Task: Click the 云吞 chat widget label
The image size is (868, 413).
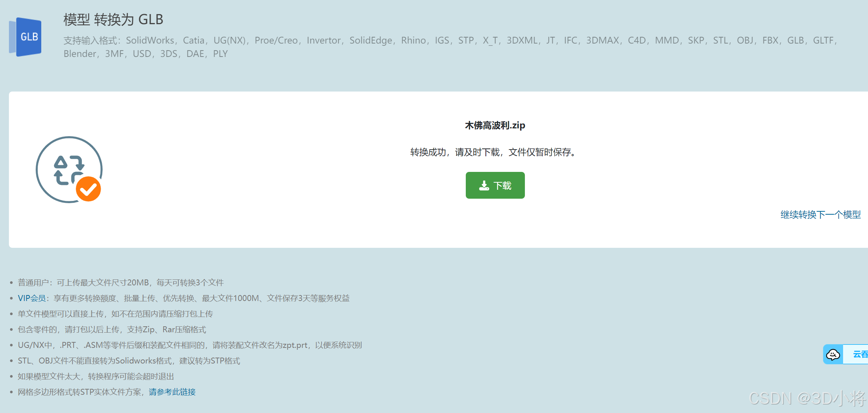Action: 859,354
